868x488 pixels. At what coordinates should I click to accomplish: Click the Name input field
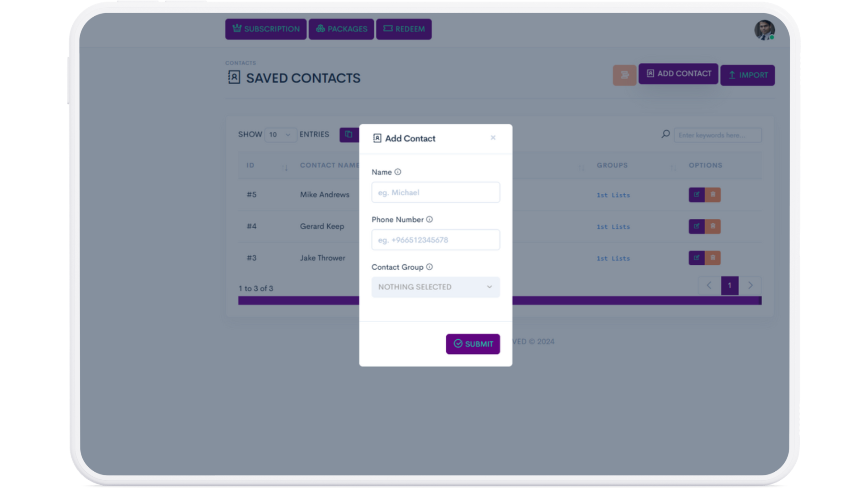click(x=435, y=192)
